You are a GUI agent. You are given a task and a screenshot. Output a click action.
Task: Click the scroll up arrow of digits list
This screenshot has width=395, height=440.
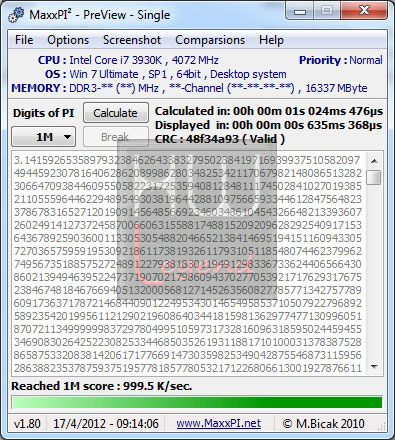click(x=374, y=161)
